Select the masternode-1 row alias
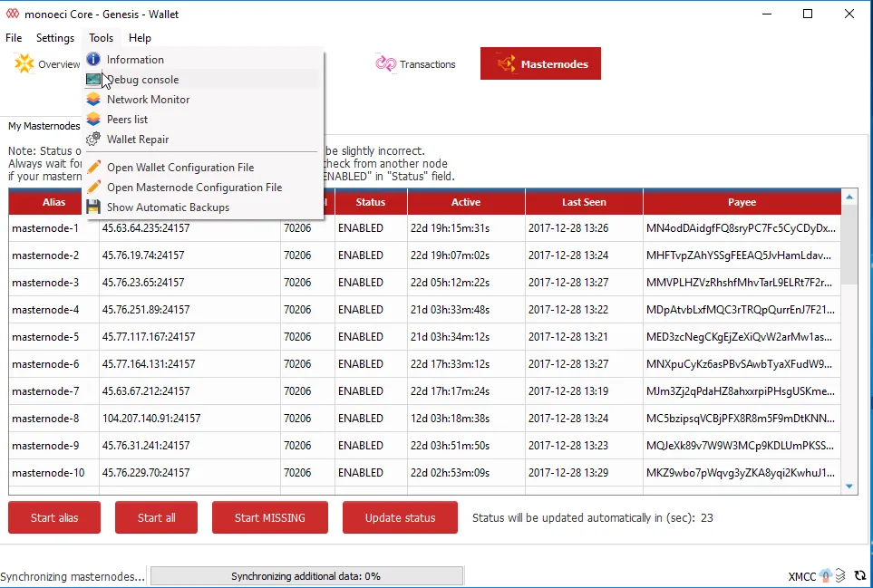Image resolution: width=873 pixels, height=588 pixels. tap(45, 228)
